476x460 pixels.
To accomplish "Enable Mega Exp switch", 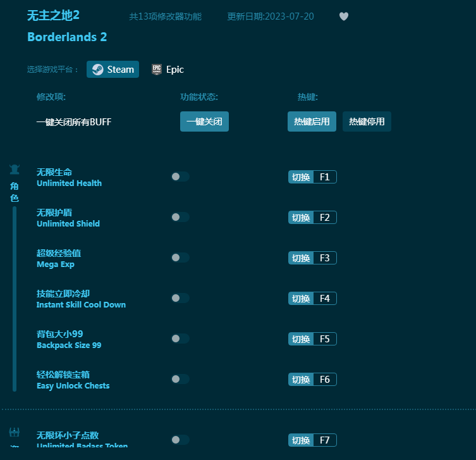I will pyautogui.click(x=180, y=258).
